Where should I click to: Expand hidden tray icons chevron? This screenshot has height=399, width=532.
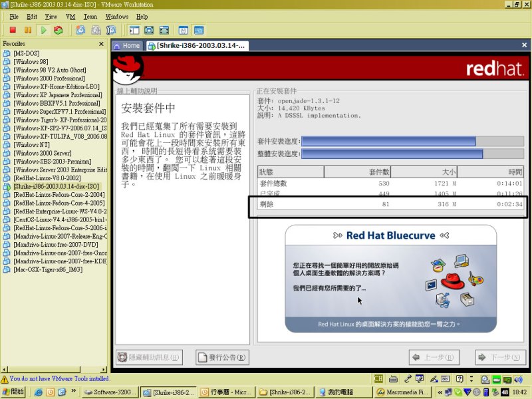coord(440,392)
